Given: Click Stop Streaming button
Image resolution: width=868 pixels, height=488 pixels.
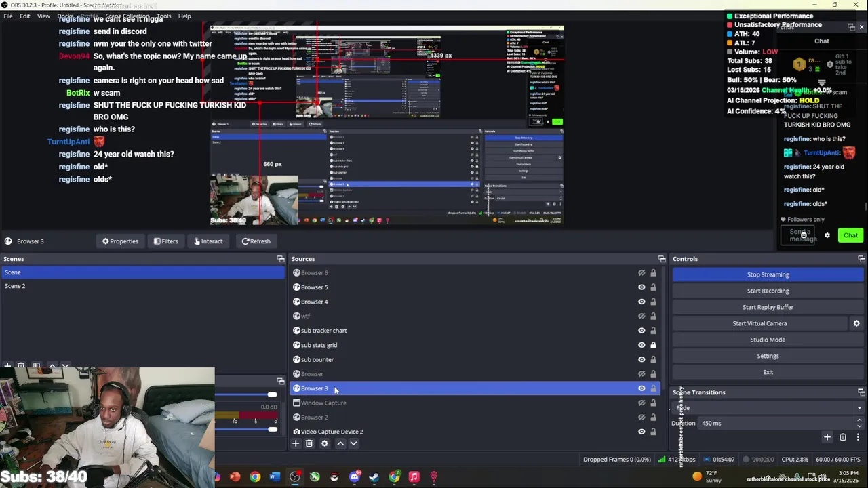Looking at the screenshot, I should [x=768, y=274].
